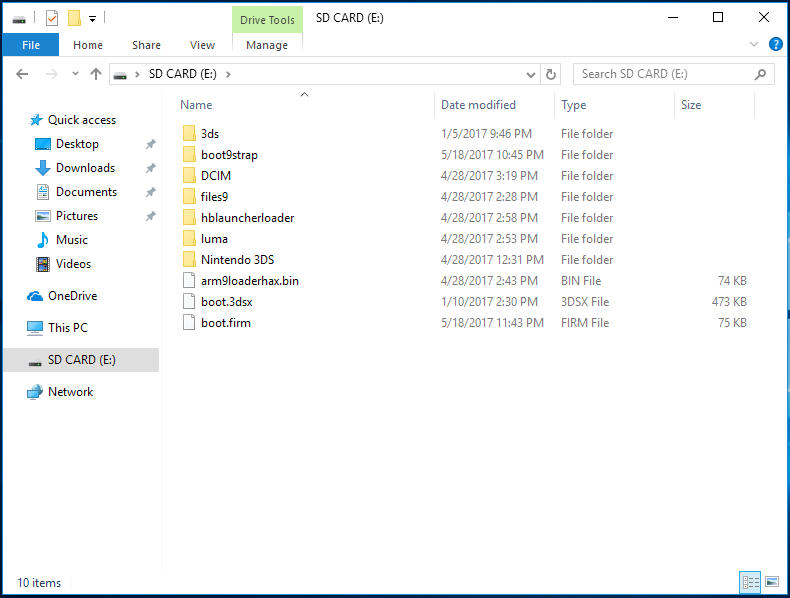This screenshot has width=790, height=598.
Task: Select SD CARD (E:) in navigation pane
Action: pyautogui.click(x=82, y=360)
